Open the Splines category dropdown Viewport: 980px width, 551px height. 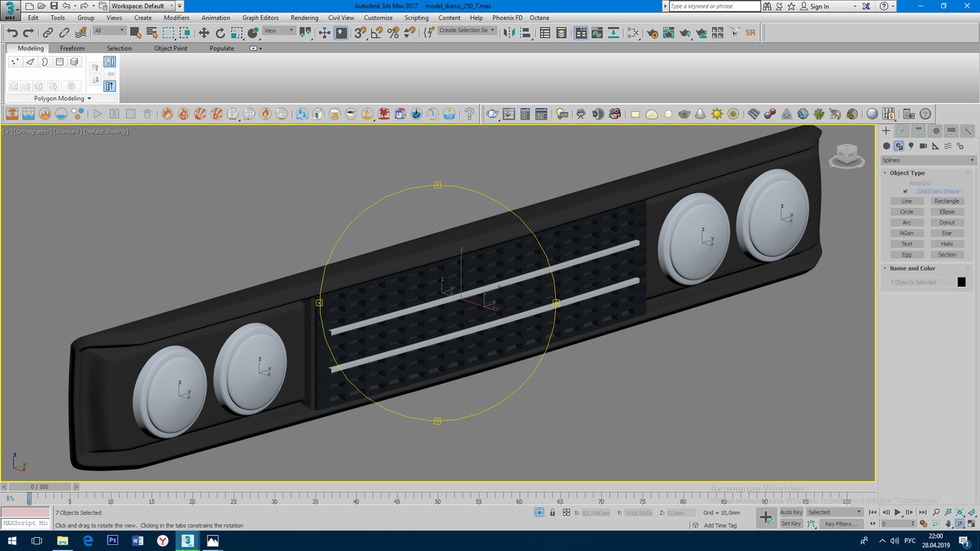(x=928, y=160)
